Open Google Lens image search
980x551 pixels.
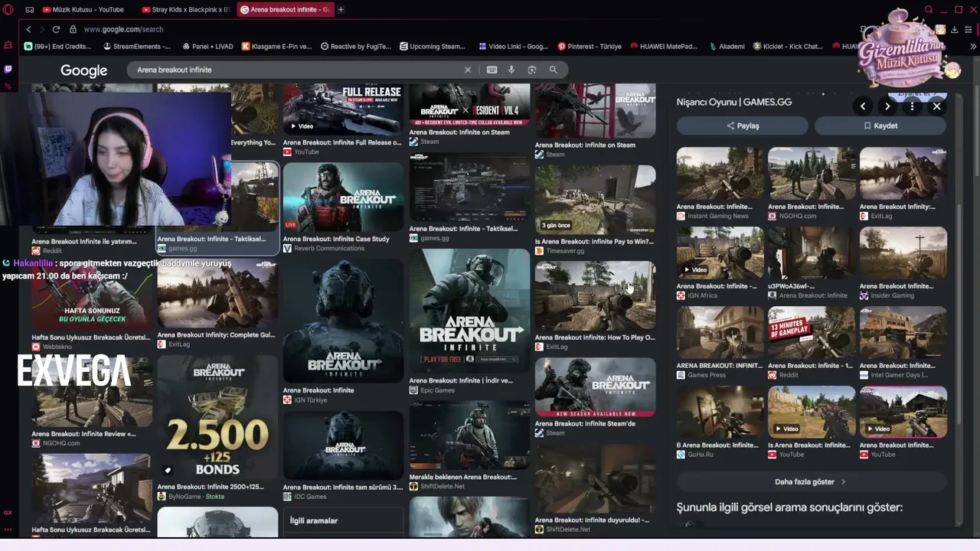tap(532, 70)
